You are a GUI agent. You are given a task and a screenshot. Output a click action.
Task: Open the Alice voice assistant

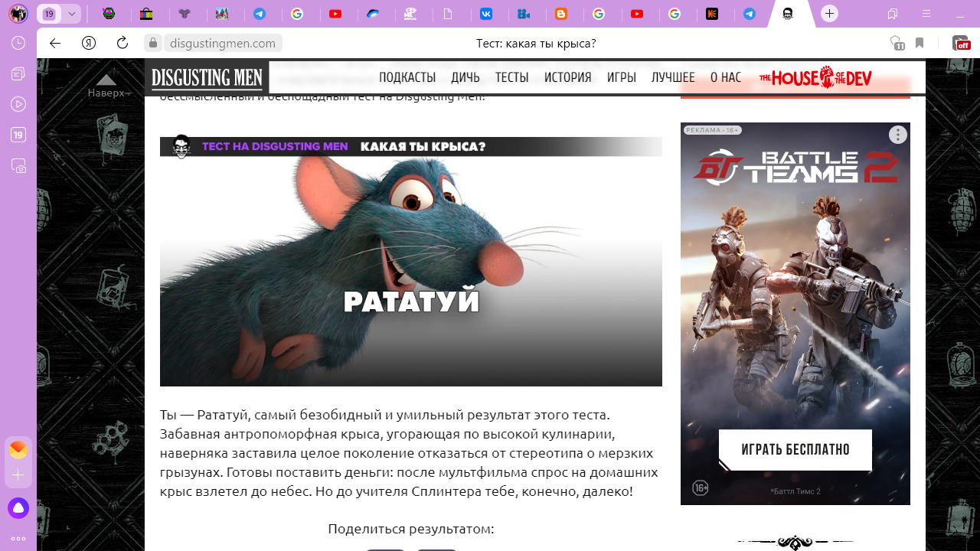coord(18,507)
